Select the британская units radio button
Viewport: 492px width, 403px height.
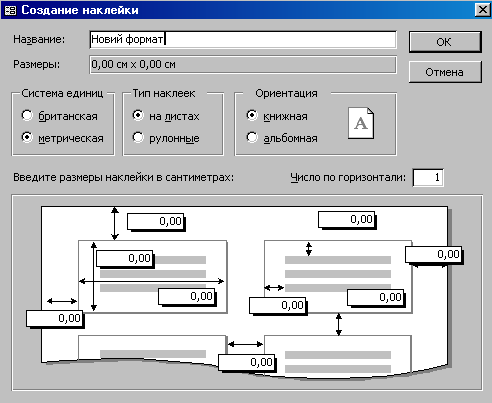pos(59,116)
